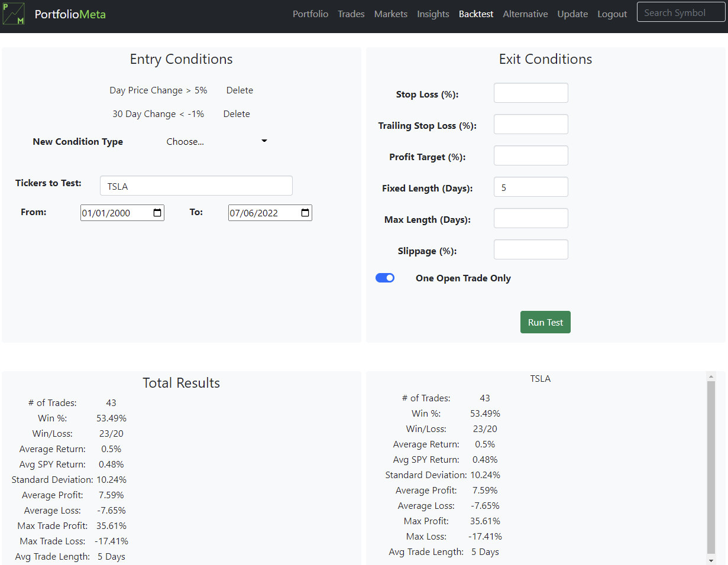Click the New Condition Type label
The width and height of the screenshot is (728, 565).
point(78,142)
